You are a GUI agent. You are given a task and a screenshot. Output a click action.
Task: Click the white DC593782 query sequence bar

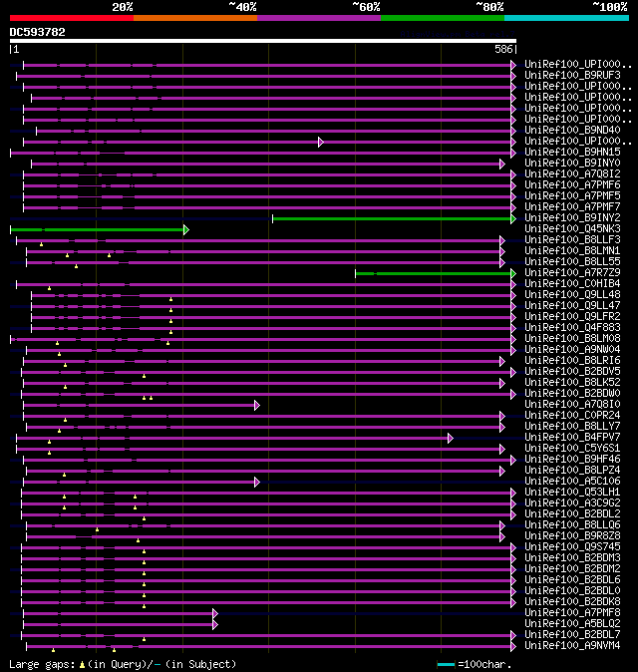click(x=263, y=41)
